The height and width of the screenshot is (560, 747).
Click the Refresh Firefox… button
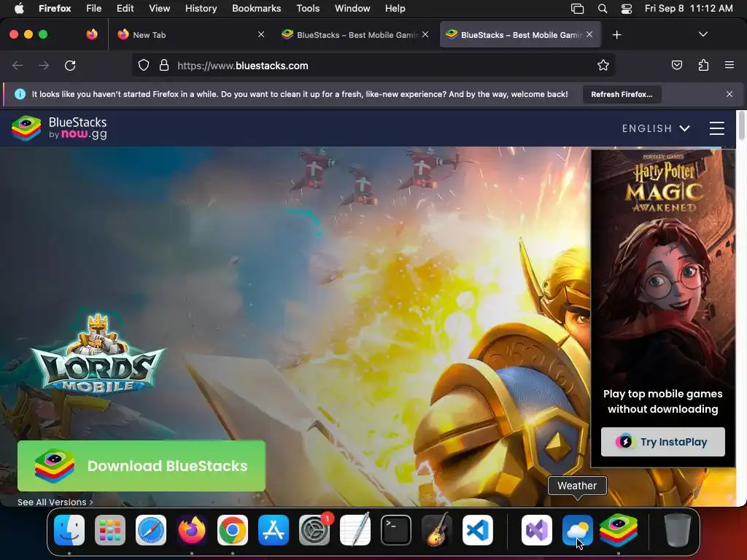(x=622, y=94)
